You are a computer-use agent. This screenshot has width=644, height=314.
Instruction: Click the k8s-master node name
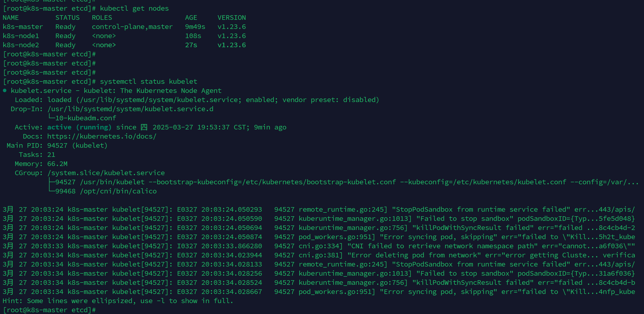[x=23, y=27]
